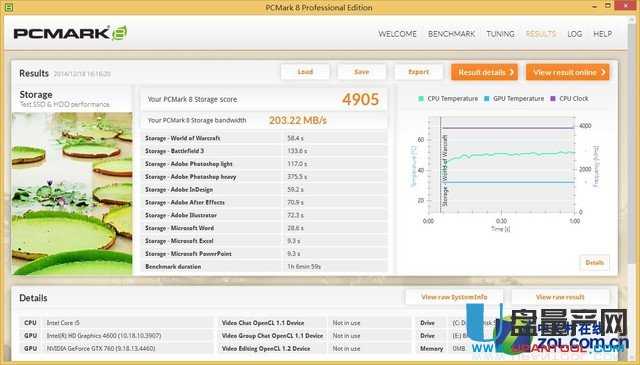Click the Storage water lily thumbnail
The image size is (640, 365).
pyautogui.click(x=72, y=193)
